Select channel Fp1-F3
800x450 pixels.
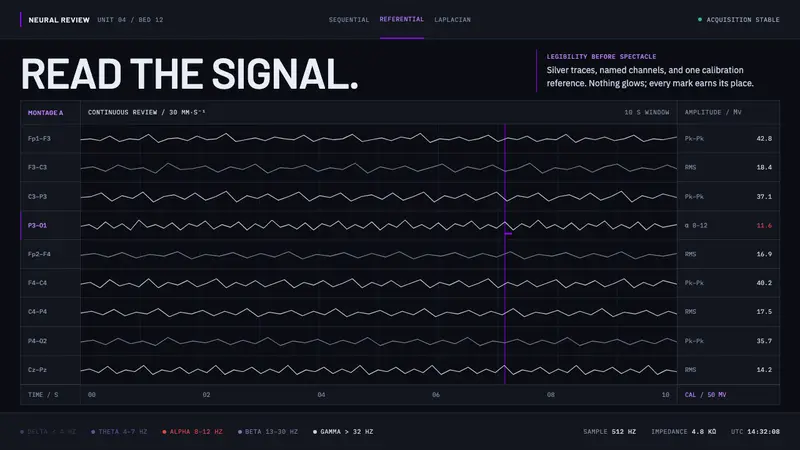point(50,138)
